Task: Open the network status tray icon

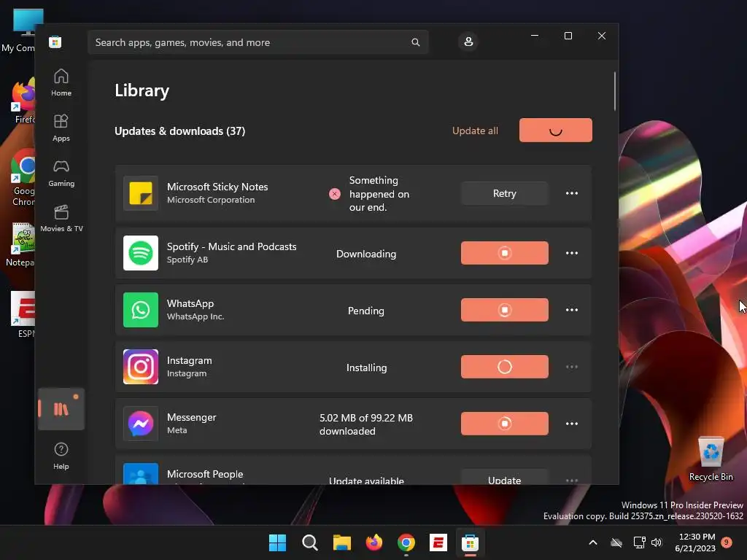Action: (x=639, y=542)
